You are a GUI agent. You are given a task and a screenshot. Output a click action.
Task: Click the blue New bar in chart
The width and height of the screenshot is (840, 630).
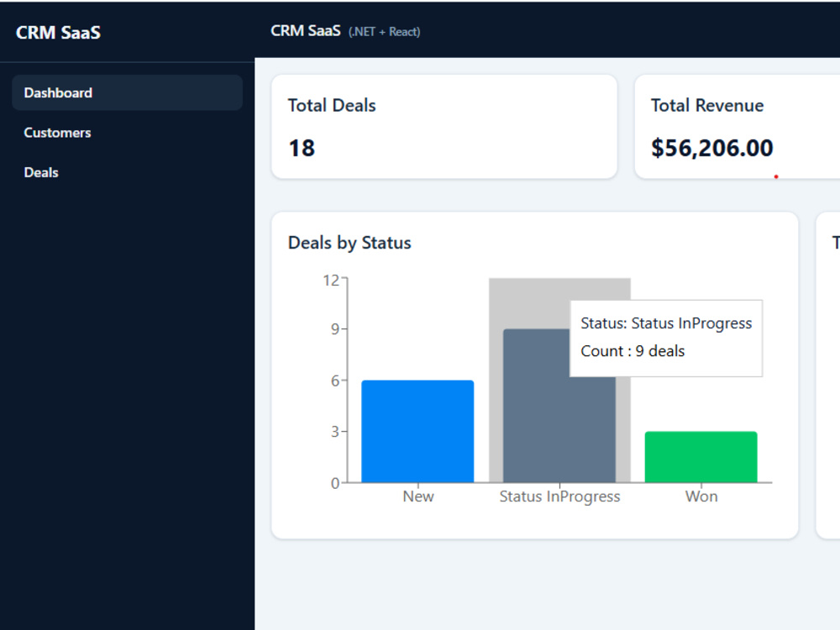(417, 431)
